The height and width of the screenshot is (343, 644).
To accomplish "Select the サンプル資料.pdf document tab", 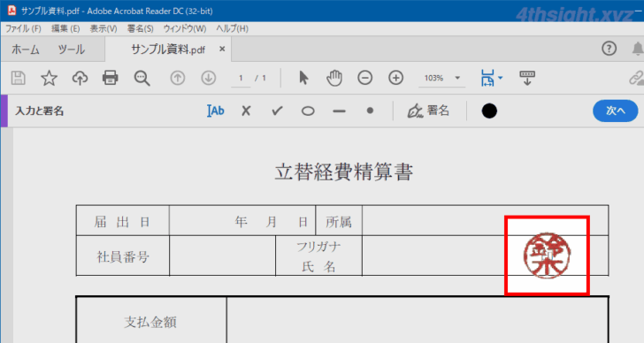I will (168, 50).
